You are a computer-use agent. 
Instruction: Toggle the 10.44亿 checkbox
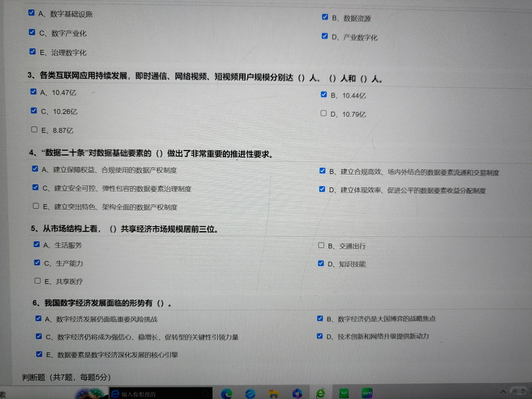pyautogui.click(x=324, y=95)
